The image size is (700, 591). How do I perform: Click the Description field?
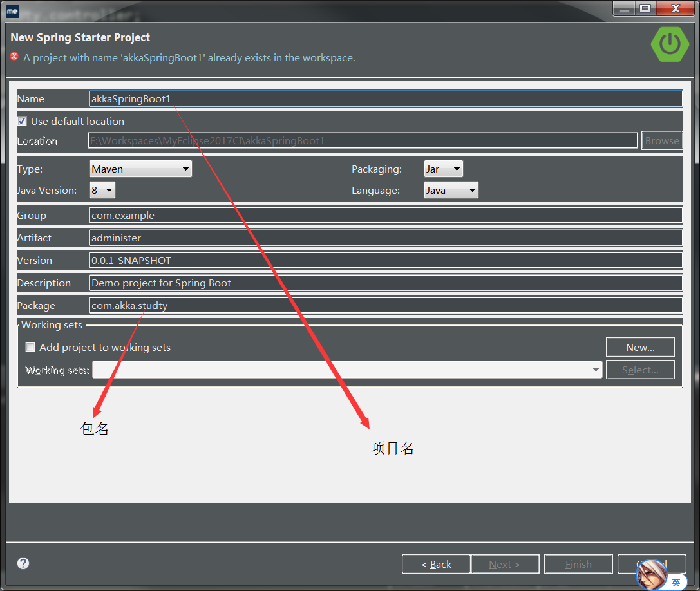coord(386,283)
